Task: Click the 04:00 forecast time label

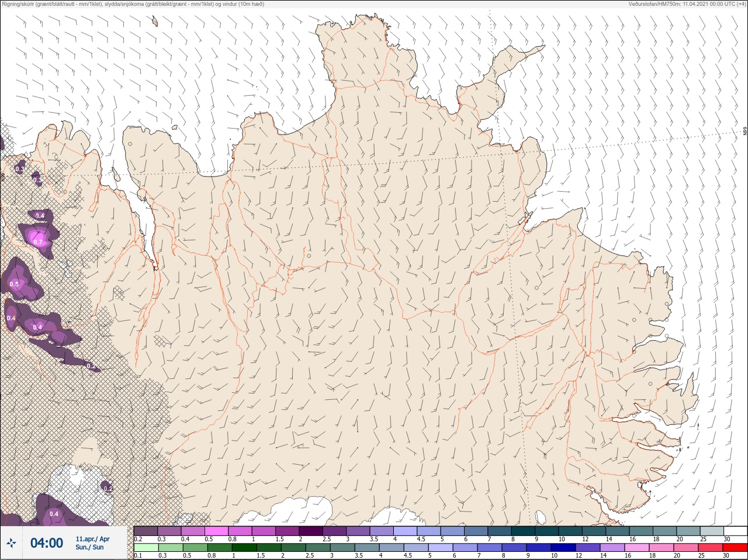Action: point(47,543)
